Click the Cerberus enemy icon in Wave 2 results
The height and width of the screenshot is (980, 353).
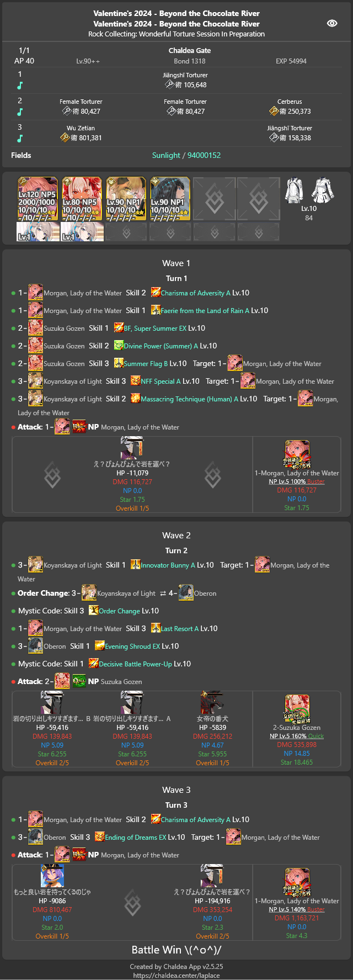tap(212, 702)
